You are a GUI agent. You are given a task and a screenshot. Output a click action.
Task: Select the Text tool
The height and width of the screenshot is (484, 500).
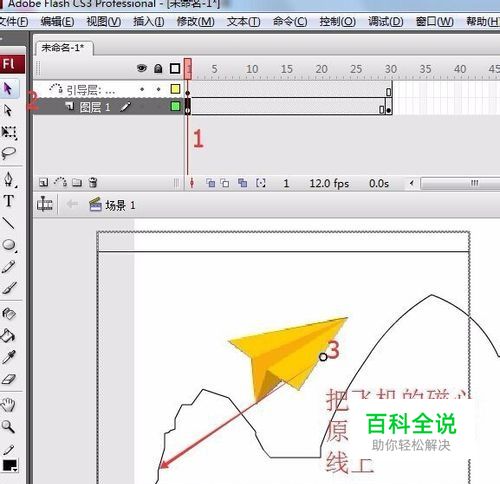click(x=9, y=201)
